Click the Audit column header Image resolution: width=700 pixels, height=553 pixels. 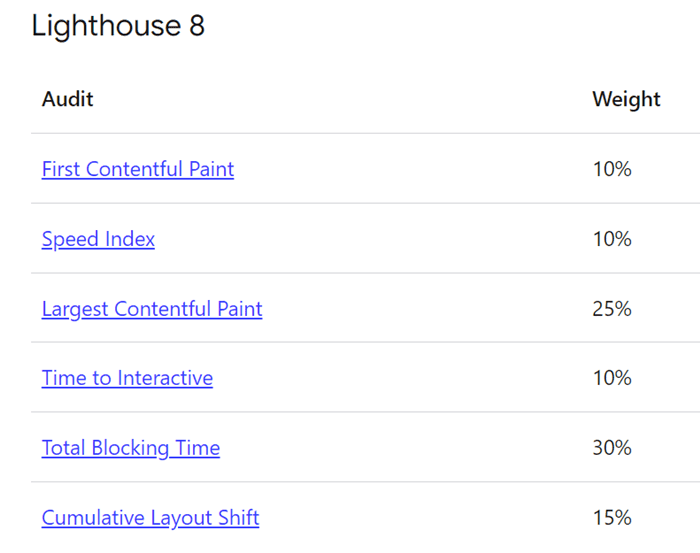tap(67, 99)
